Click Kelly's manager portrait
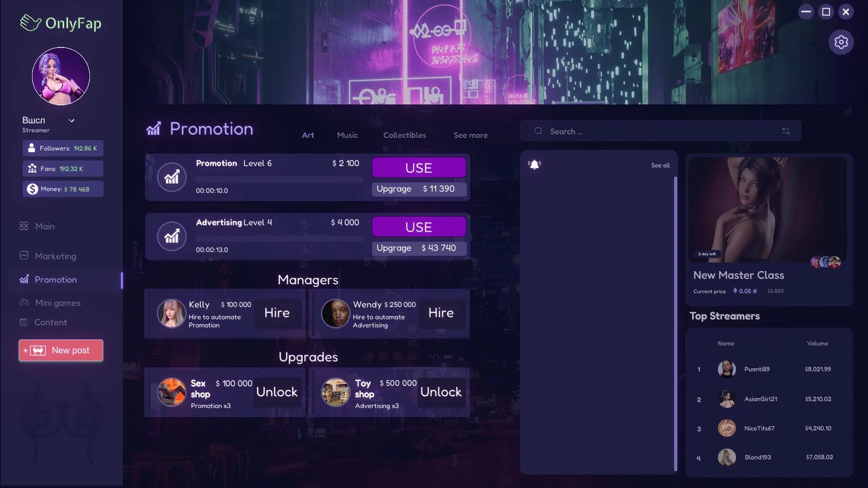The height and width of the screenshot is (488, 868). coord(171,313)
